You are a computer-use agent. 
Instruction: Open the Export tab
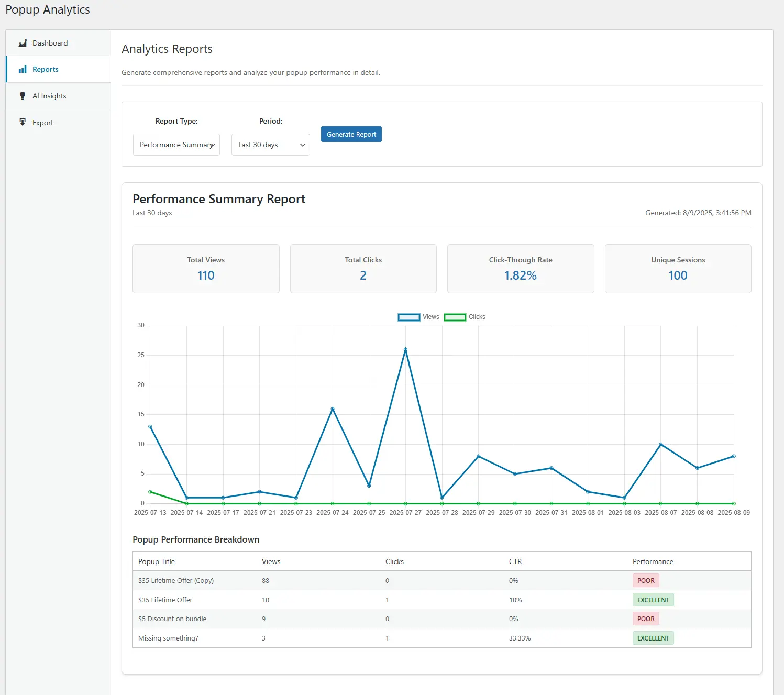click(43, 123)
